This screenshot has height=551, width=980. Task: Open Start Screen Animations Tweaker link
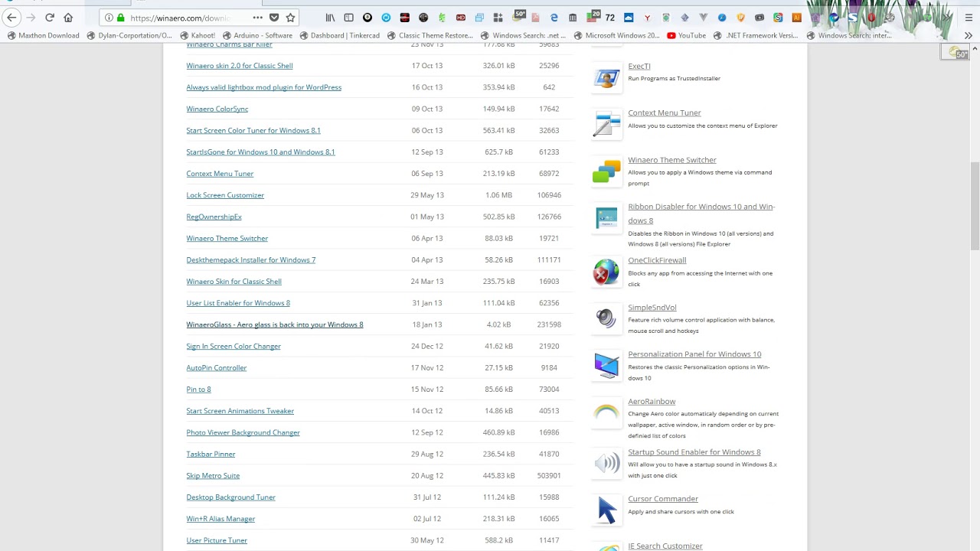[240, 411]
